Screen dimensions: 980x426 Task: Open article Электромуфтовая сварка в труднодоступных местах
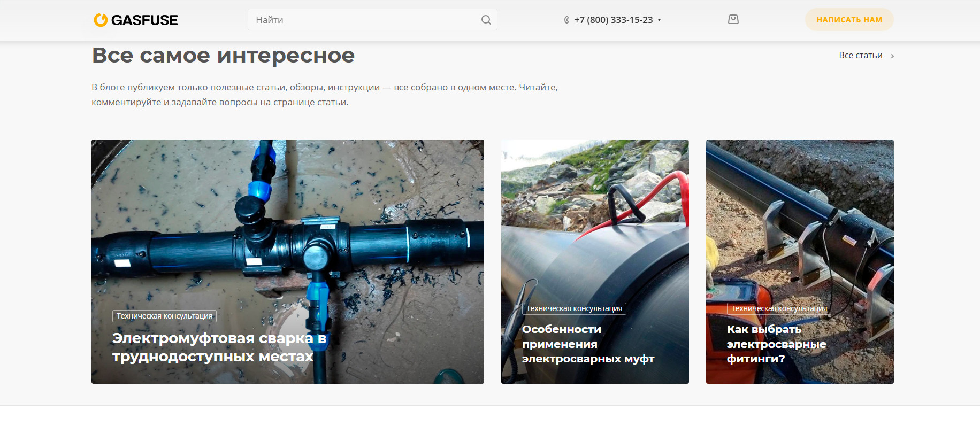[x=219, y=347]
